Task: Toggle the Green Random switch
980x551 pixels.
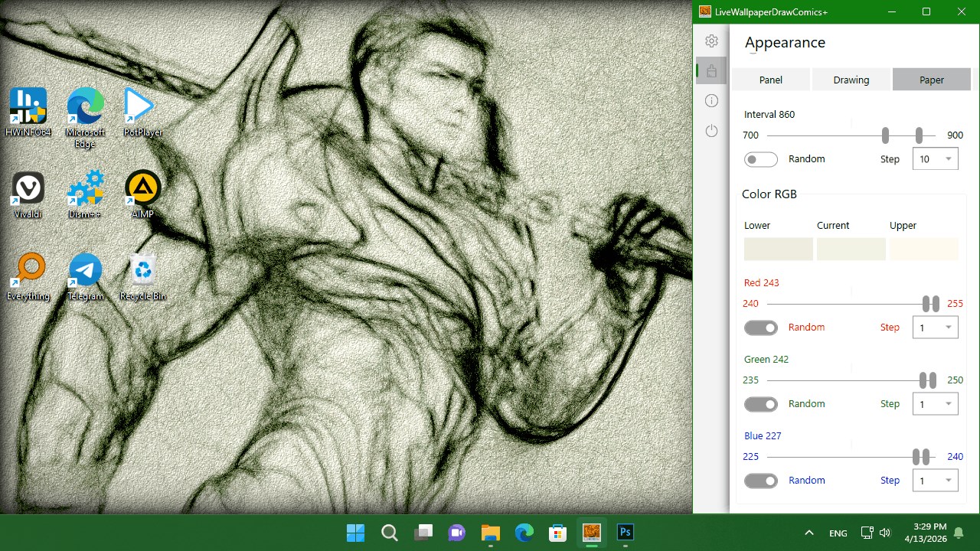Action: tap(761, 404)
